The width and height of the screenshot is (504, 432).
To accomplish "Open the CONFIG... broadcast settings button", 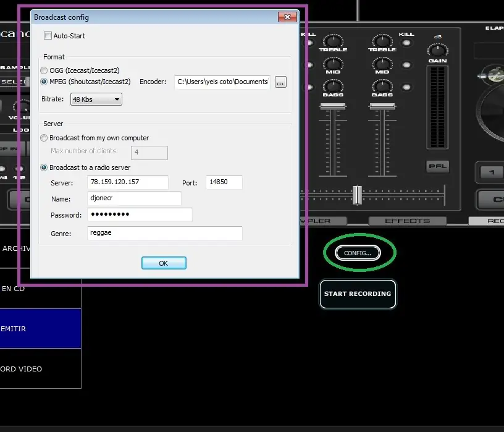I will click(x=358, y=253).
